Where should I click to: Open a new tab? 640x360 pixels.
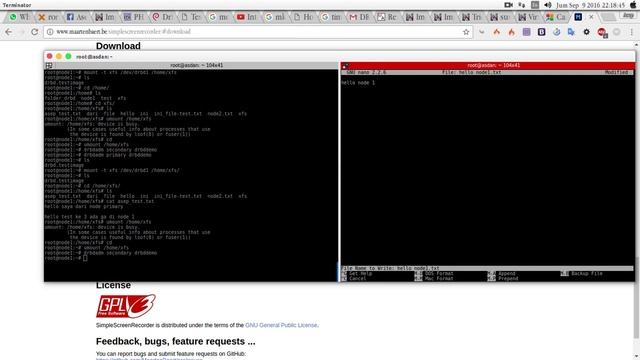(609, 17)
